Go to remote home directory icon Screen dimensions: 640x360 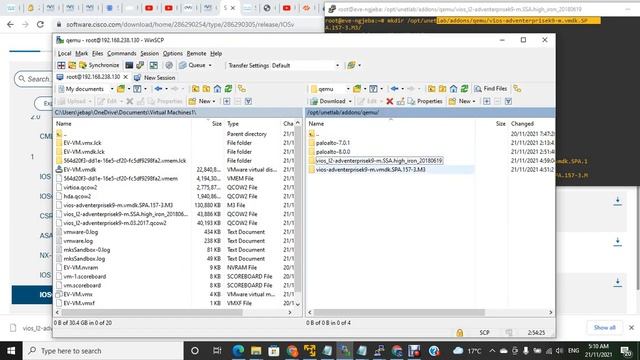[x=453, y=89]
